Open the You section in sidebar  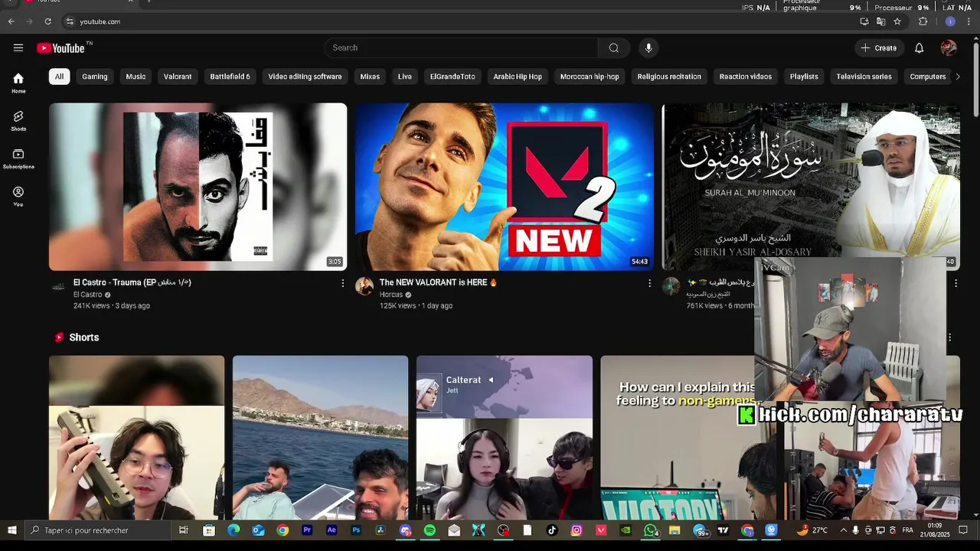(18, 197)
